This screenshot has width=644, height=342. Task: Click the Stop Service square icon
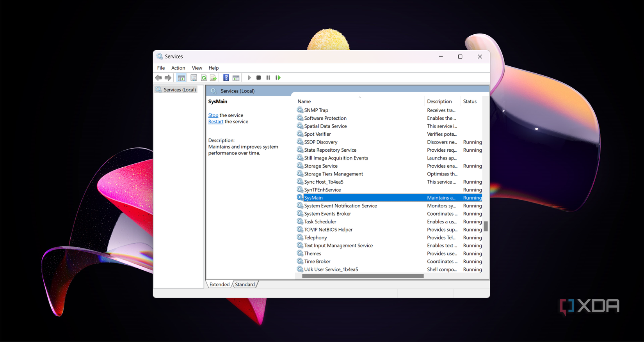258,78
